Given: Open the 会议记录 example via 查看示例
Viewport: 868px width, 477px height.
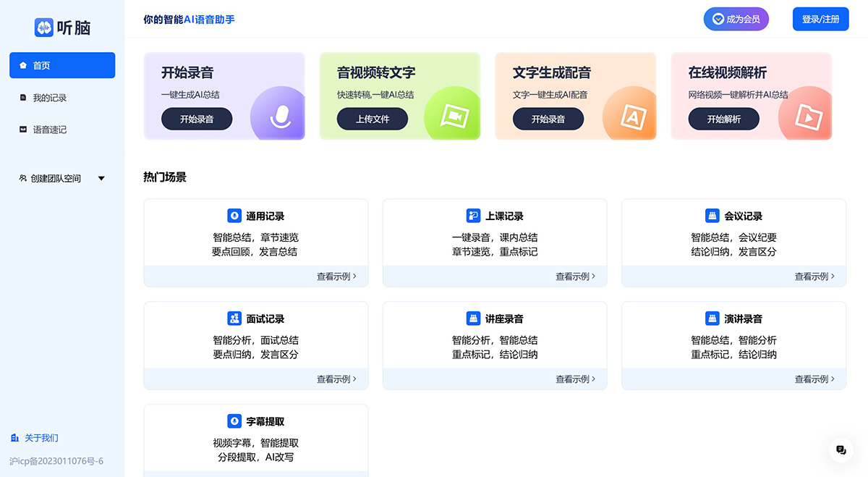Looking at the screenshot, I should click(813, 276).
